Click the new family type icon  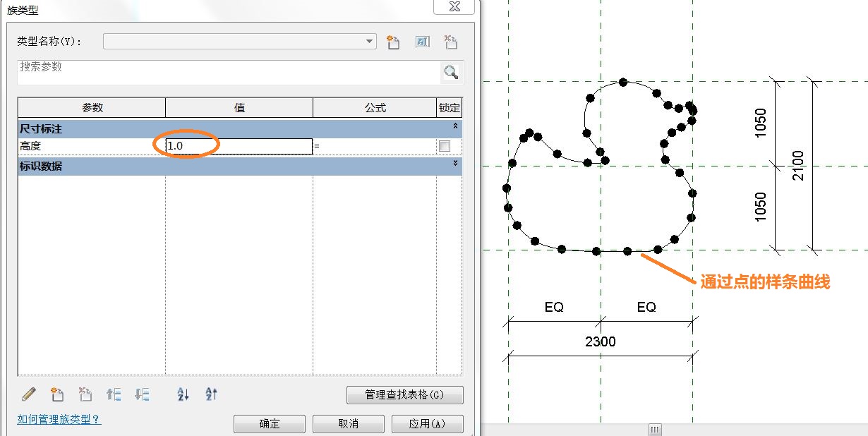tap(394, 42)
